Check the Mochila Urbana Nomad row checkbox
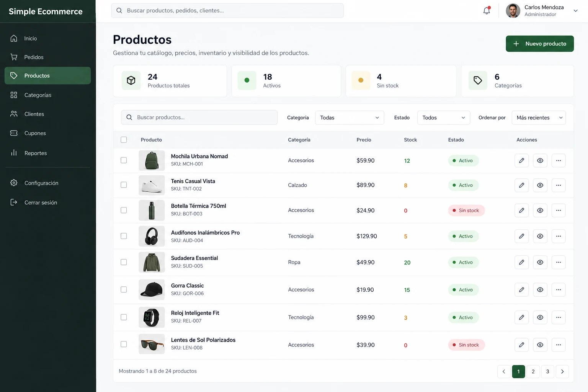Viewport: 588px width, 392px height. tap(124, 160)
